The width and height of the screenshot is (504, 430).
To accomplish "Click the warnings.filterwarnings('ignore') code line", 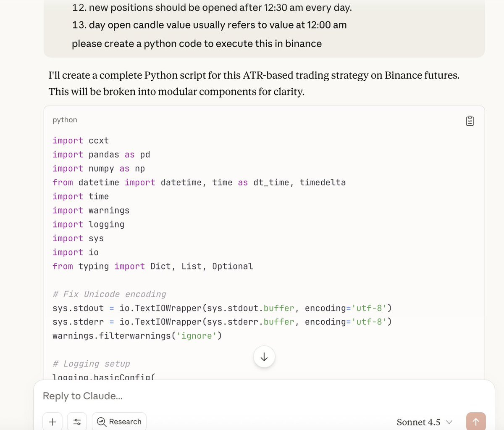I will coord(137,336).
